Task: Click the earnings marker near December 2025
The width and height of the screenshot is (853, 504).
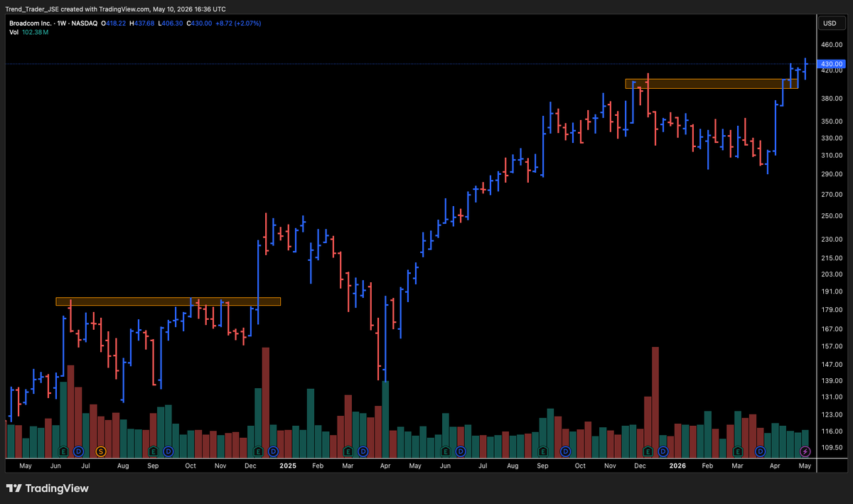Action: 648,451
